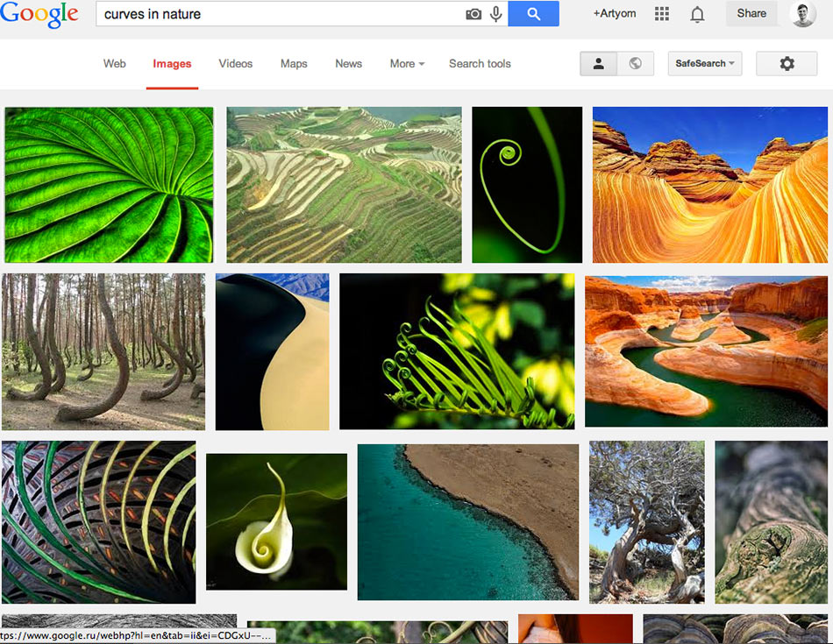Click in the search query field
833x644 pixels.
[x=281, y=14]
